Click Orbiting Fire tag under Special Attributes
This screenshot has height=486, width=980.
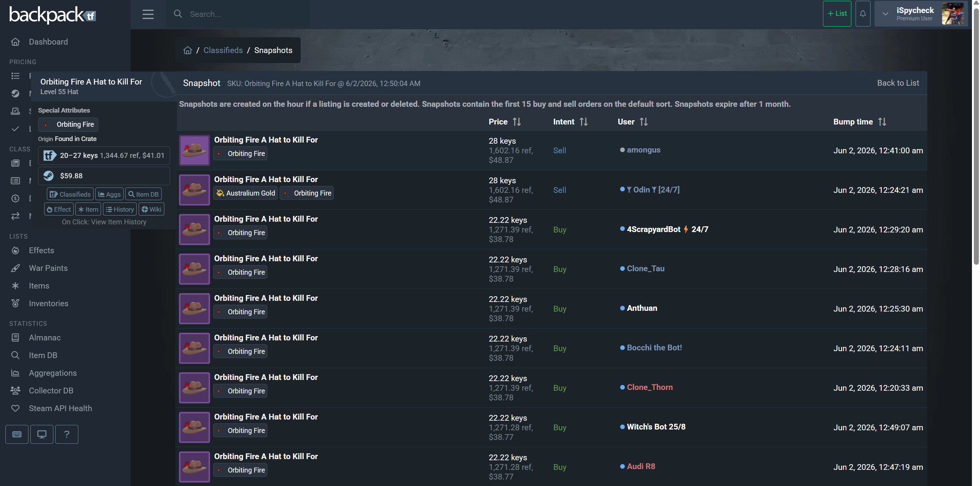point(68,124)
